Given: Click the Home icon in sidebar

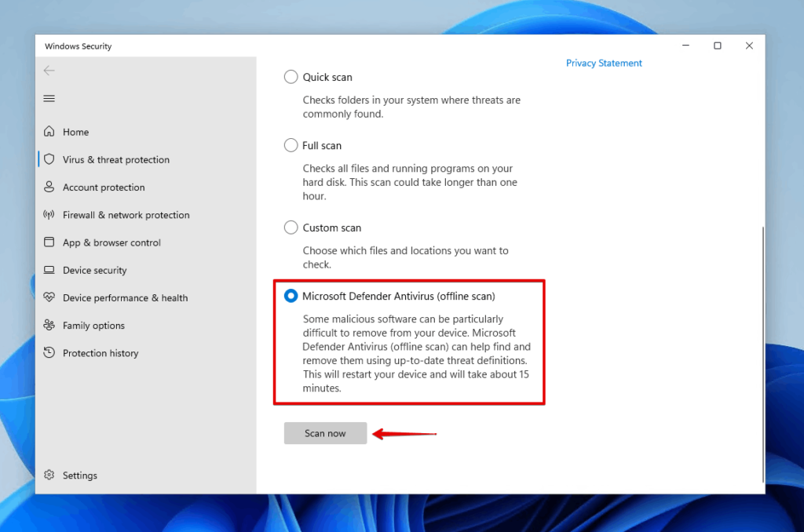Looking at the screenshot, I should coord(49,132).
